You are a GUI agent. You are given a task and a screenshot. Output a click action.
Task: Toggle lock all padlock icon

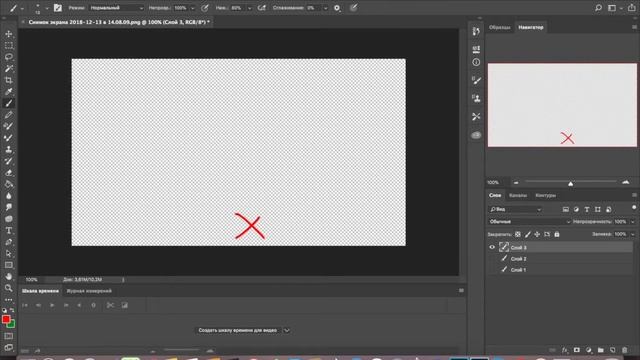(x=557, y=234)
